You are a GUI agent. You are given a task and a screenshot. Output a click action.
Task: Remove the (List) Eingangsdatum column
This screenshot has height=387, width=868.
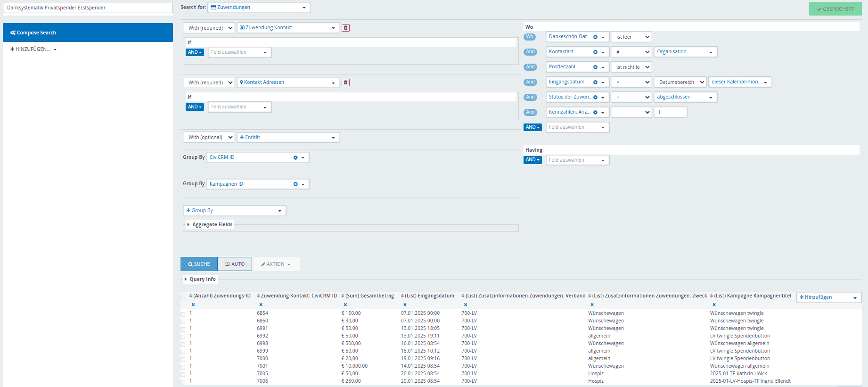[x=405, y=305]
